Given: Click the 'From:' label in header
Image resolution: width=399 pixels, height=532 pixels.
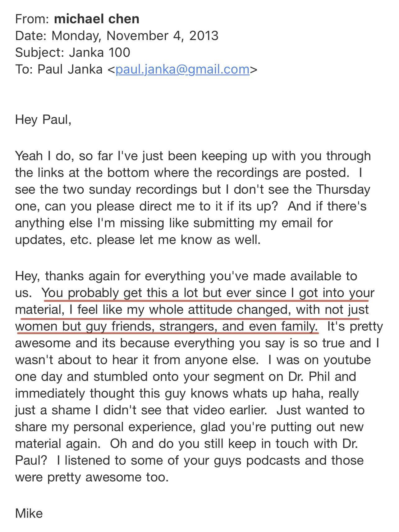Looking at the screenshot, I should point(32,19).
